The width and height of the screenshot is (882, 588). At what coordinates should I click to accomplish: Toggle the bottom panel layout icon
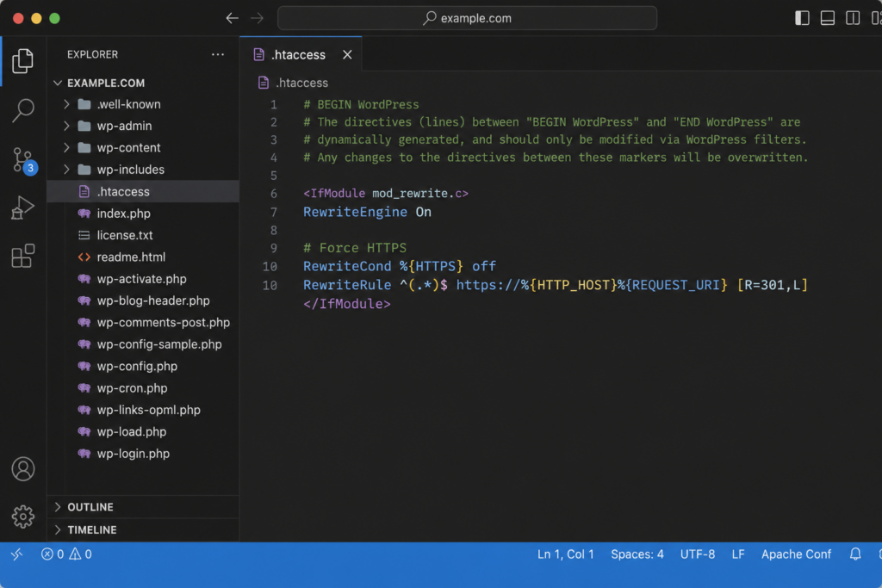pyautogui.click(x=828, y=18)
